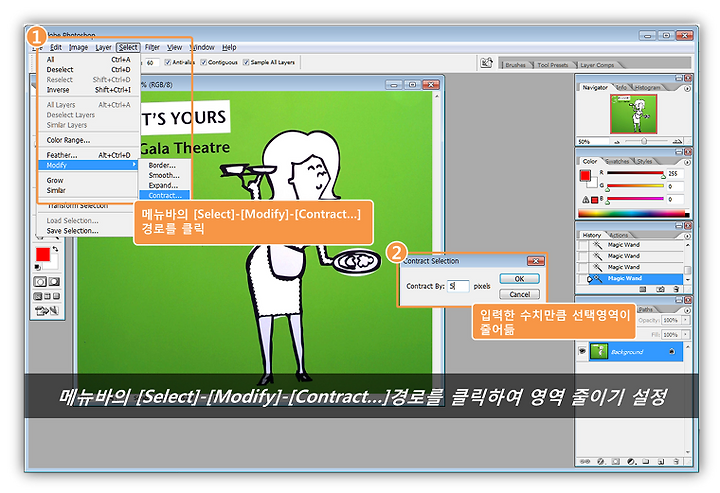Click the link layers icon in Layers panel
The image size is (720, 493).
pos(585,461)
